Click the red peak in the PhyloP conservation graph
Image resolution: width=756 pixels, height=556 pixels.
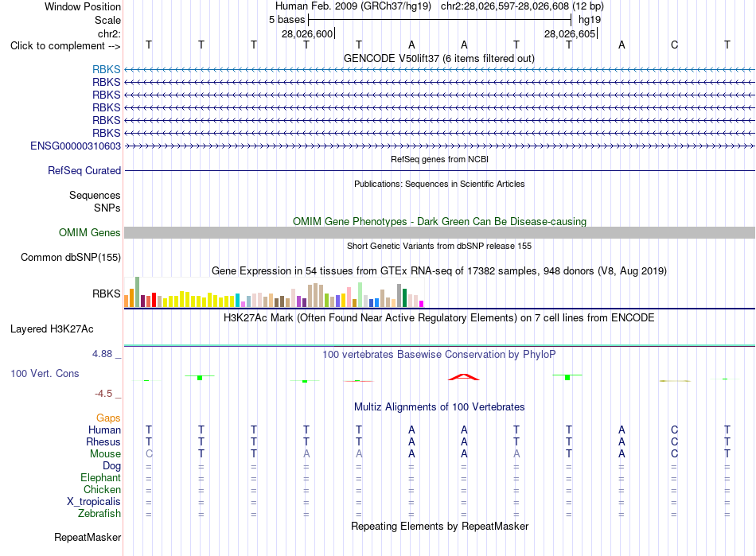pos(464,377)
